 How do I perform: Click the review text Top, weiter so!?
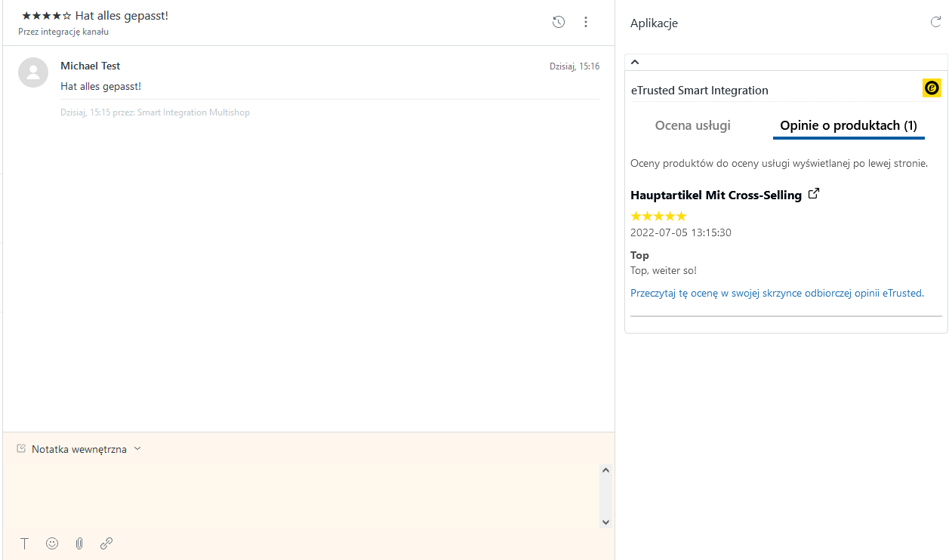pyautogui.click(x=664, y=270)
